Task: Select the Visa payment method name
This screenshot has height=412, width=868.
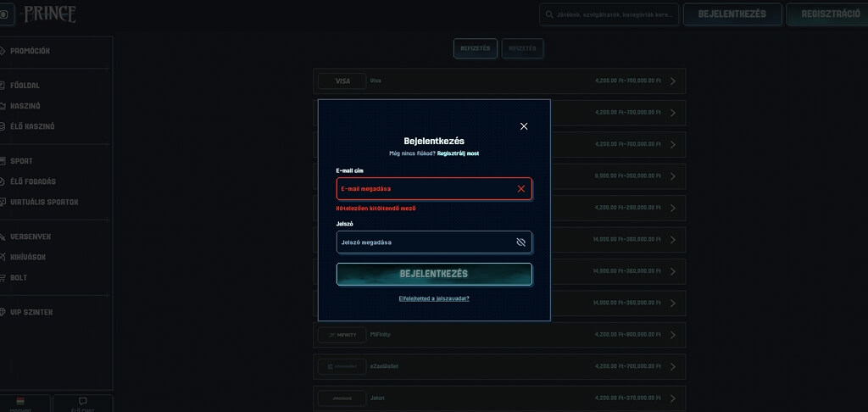Action: [376, 81]
